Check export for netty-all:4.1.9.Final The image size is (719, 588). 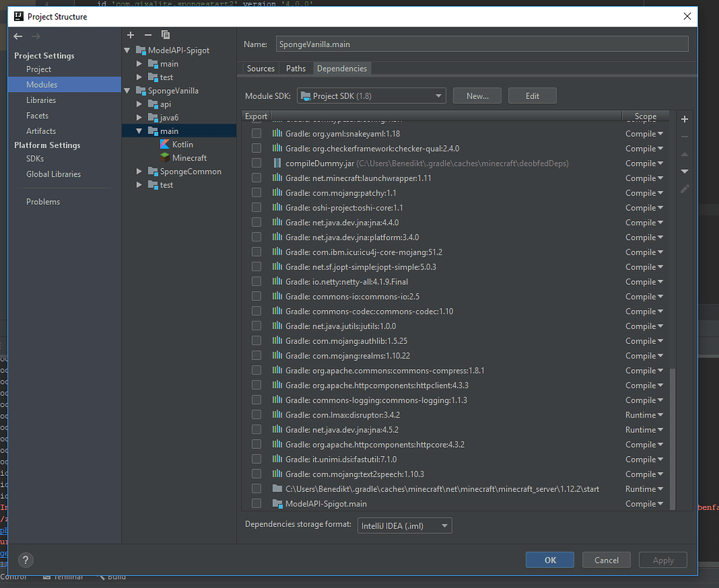[256, 281]
